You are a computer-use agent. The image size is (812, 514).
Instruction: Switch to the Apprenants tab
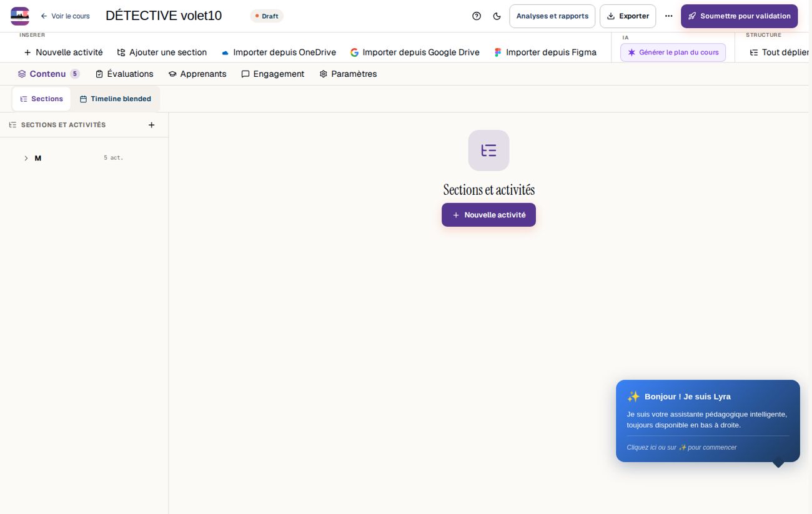pos(197,74)
